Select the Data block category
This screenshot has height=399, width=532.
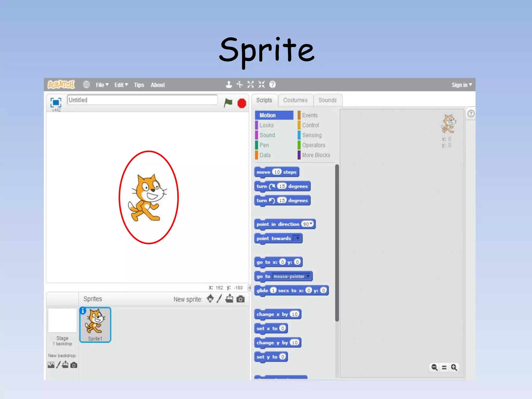click(x=274, y=155)
